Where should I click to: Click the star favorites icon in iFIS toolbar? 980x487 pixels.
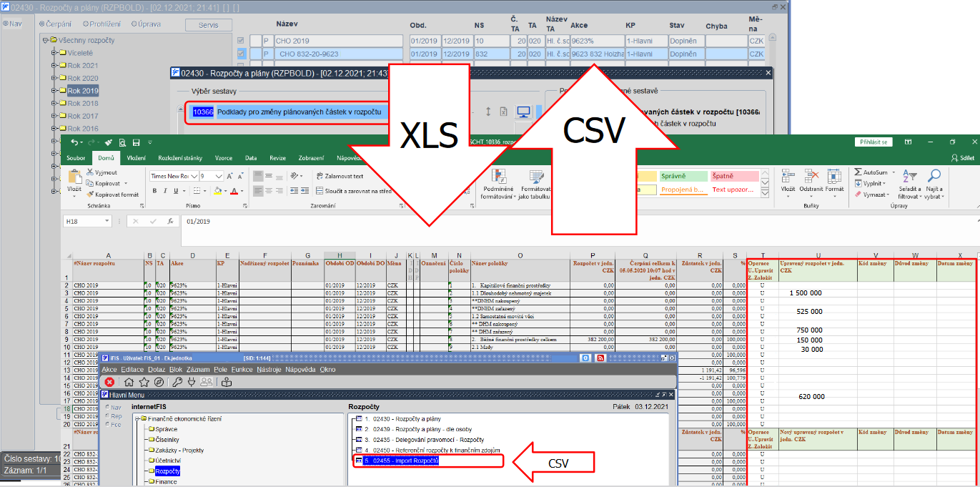coord(144,383)
